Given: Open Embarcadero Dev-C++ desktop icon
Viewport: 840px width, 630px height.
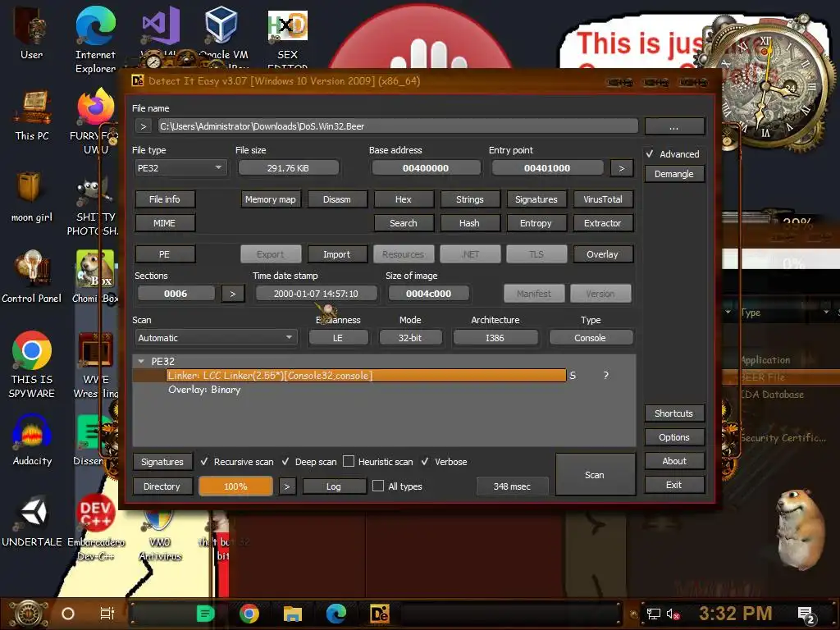Looking at the screenshot, I should 95,527.
